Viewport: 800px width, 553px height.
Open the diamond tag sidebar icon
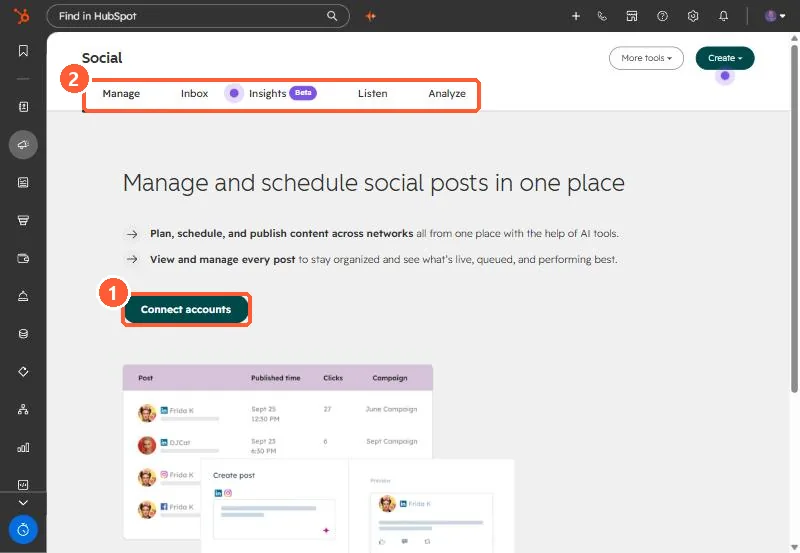23,371
